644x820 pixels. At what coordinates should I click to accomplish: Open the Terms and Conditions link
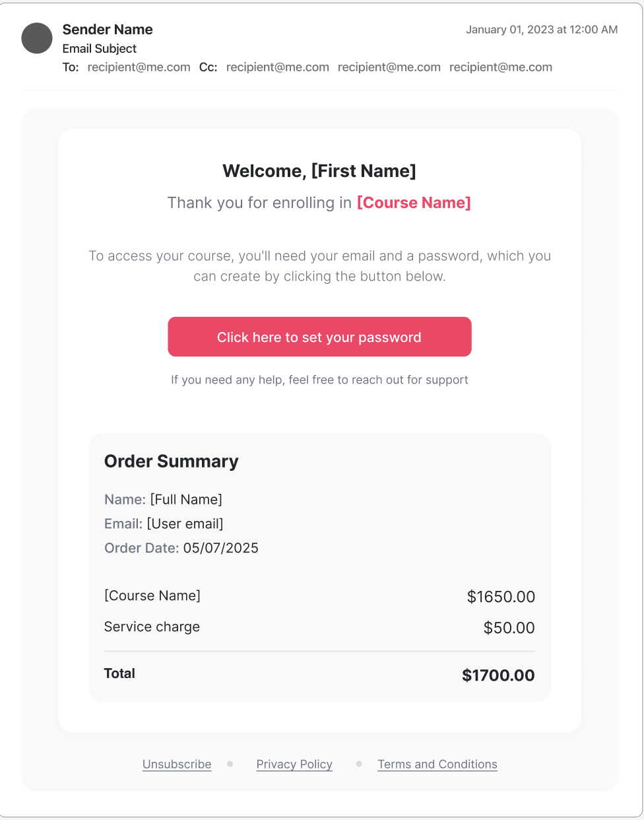pos(437,765)
